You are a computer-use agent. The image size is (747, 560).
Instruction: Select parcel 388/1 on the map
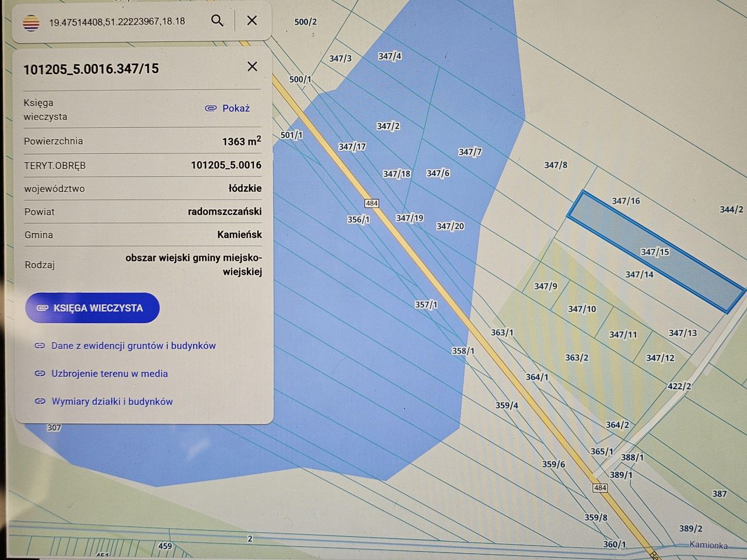(632, 457)
